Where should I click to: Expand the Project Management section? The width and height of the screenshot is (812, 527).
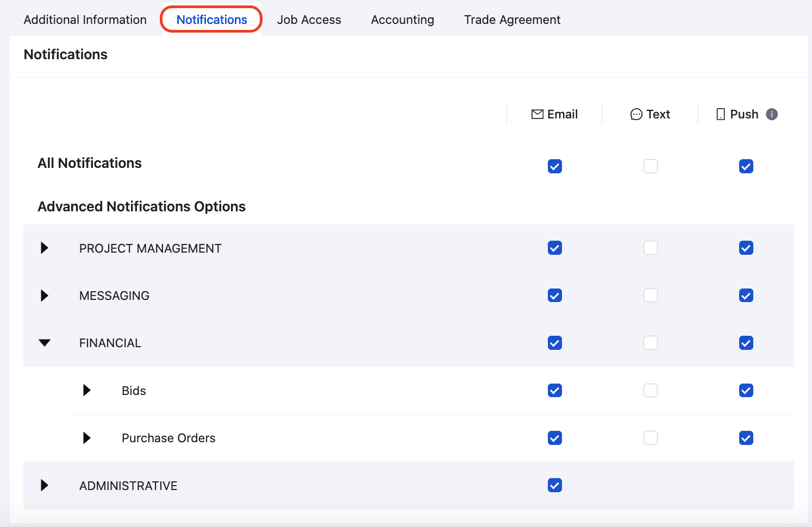[x=45, y=248]
